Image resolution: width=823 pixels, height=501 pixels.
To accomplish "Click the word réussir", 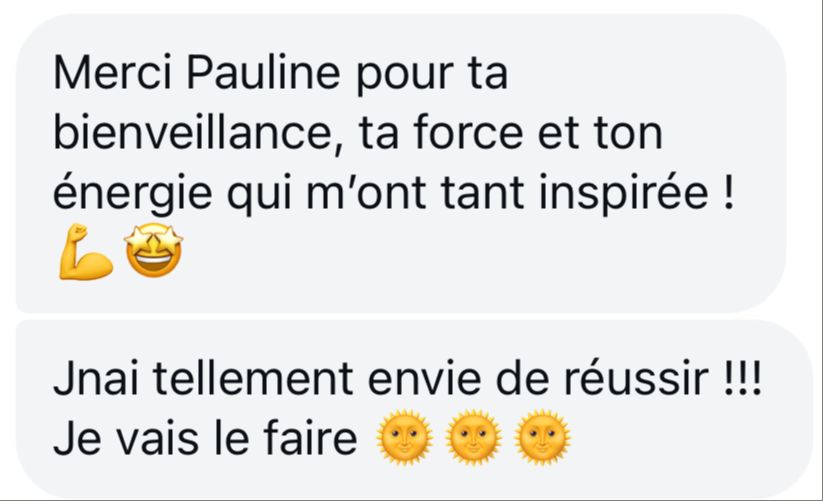I will coord(636,379).
